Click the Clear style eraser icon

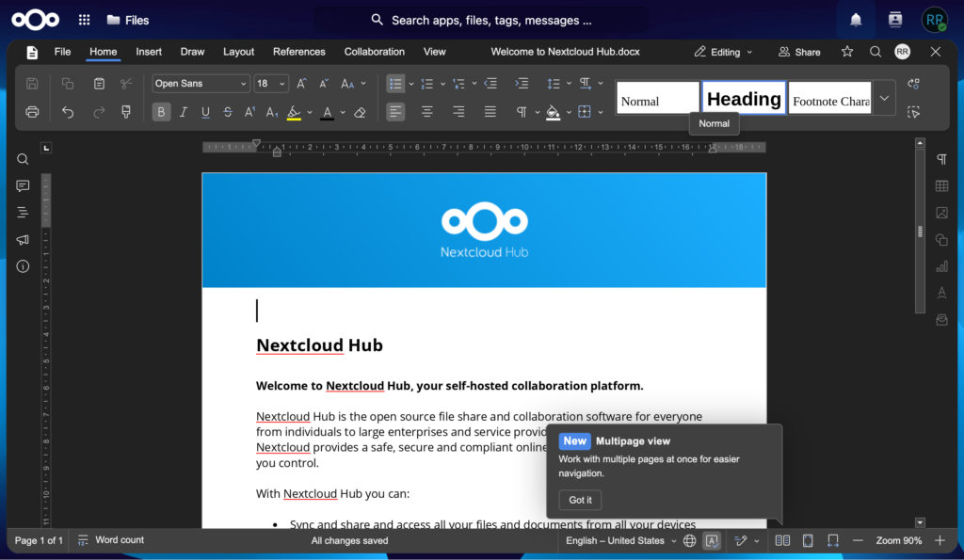[x=361, y=112]
